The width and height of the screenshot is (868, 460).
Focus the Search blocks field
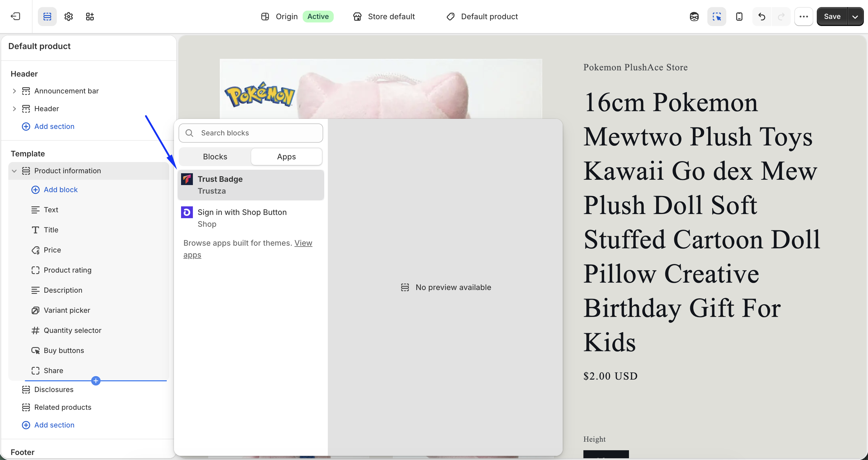251,133
